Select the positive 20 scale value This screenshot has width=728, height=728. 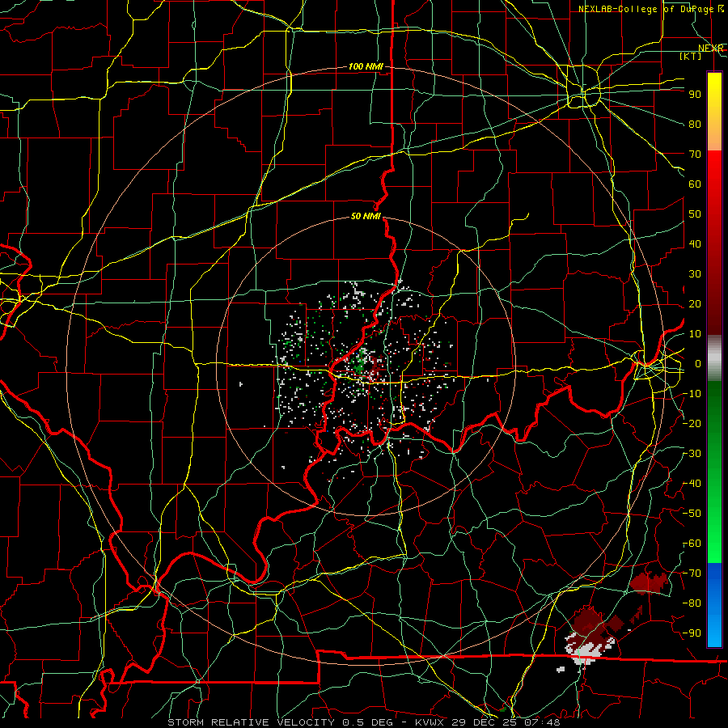pyautogui.click(x=695, y=304)
